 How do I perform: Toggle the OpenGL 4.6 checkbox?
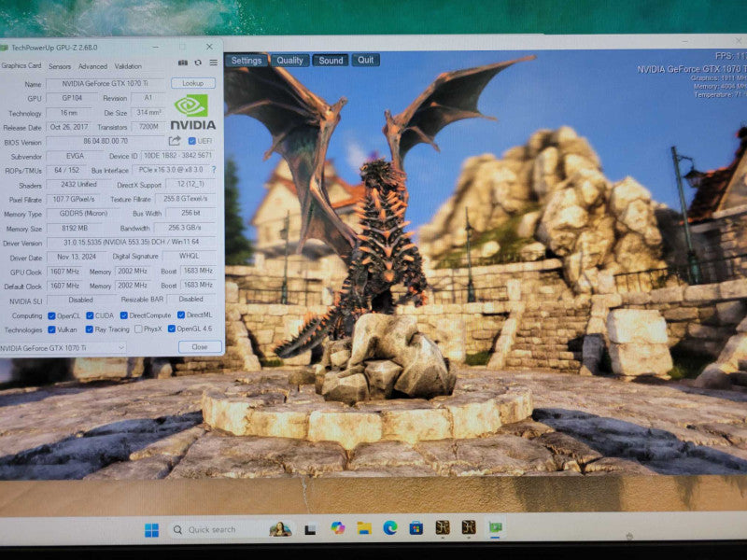[x=172, y=329]
